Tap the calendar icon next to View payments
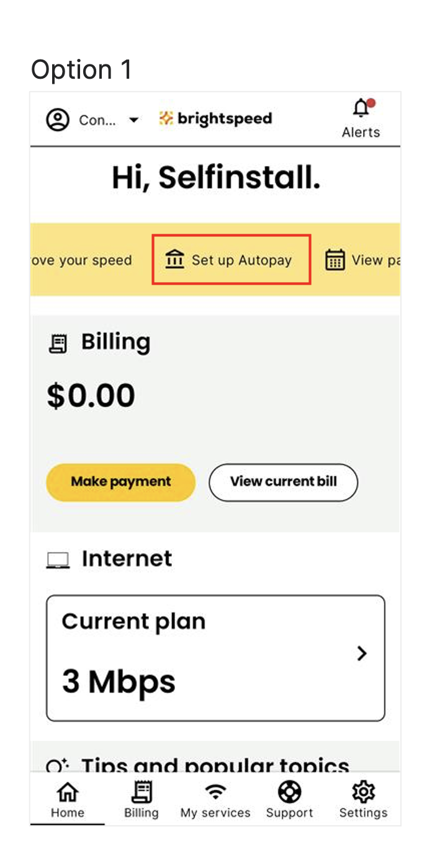Image resolution: width=432 pixels, height=868 pixels. (335, 260)
